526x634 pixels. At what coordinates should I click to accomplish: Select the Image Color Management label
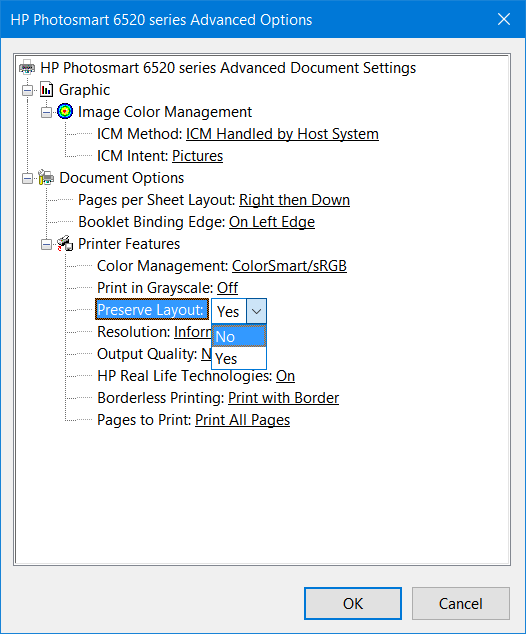pos(165,112)
